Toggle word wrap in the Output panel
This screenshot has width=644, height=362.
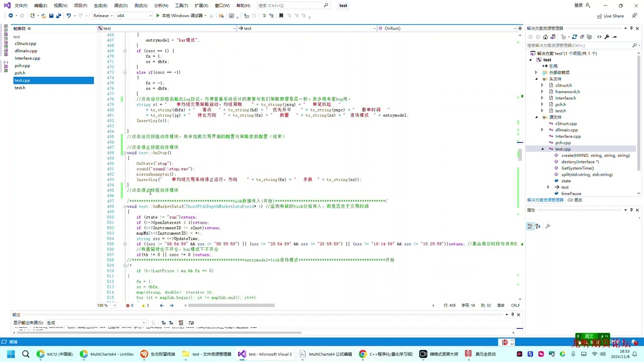pyautogui.click(x=191, y=323)
